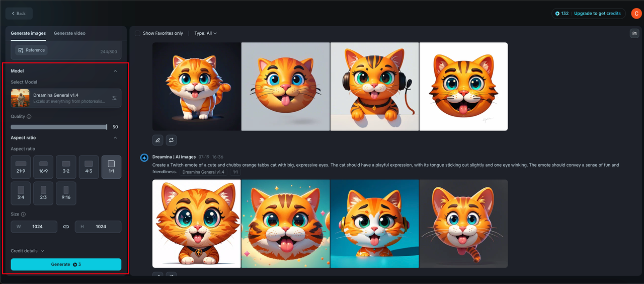The height and width of the screenshot is (284, 644).
Task: Regenerate using the loop icon under first row
Action: (x=171, y=140)
